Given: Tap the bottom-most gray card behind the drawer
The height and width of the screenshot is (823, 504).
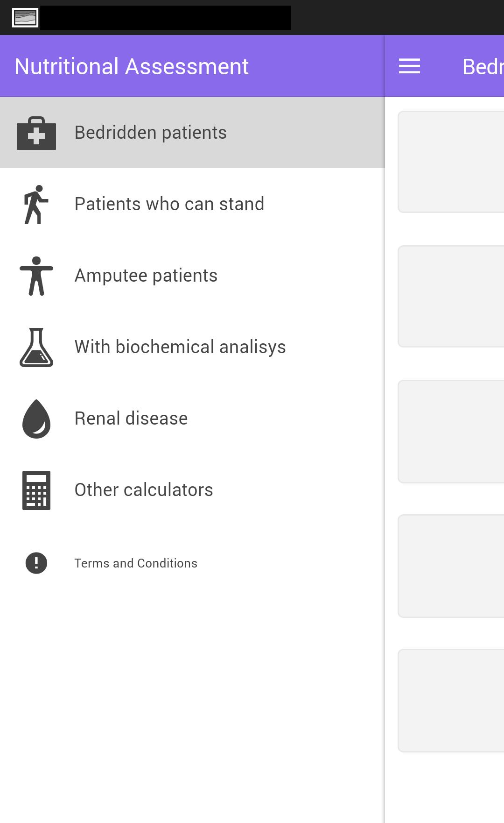Looking at the screenshot, I should pos(451,700).
